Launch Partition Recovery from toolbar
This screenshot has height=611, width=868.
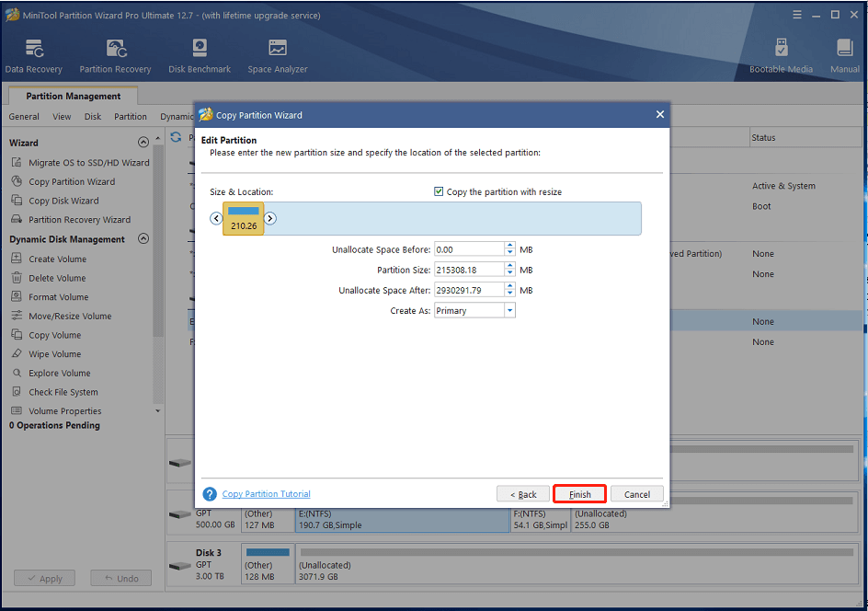click(x=115, y=56)
